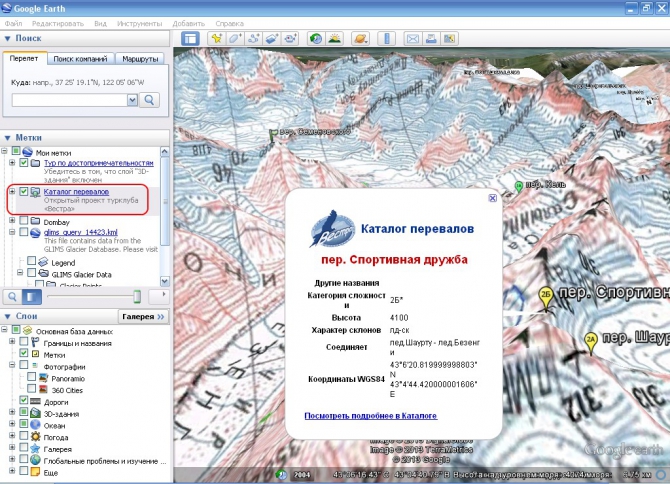Viewport: 670px width, 484px height.
Task: Open the Редактировать menu
Action: click(58, 23)
